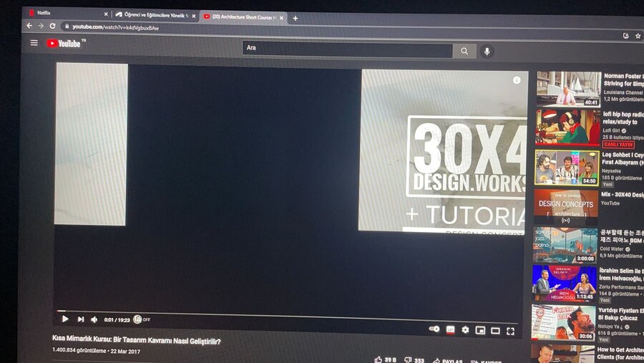Image resolution: width=644 pixels, height=363 pixels.
Task: Start voice search with the microphone
Action: [x=487, y=52]
